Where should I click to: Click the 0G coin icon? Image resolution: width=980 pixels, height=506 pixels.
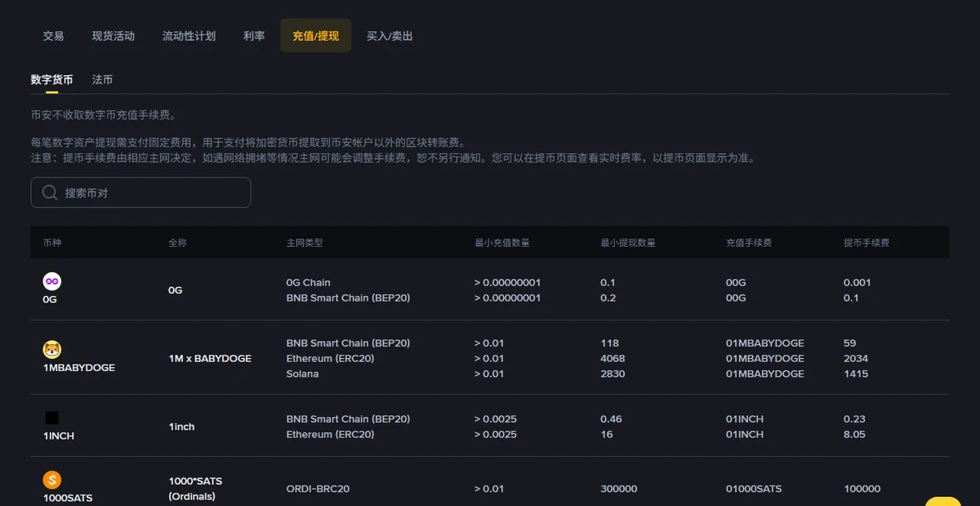[x=52, y=281]
